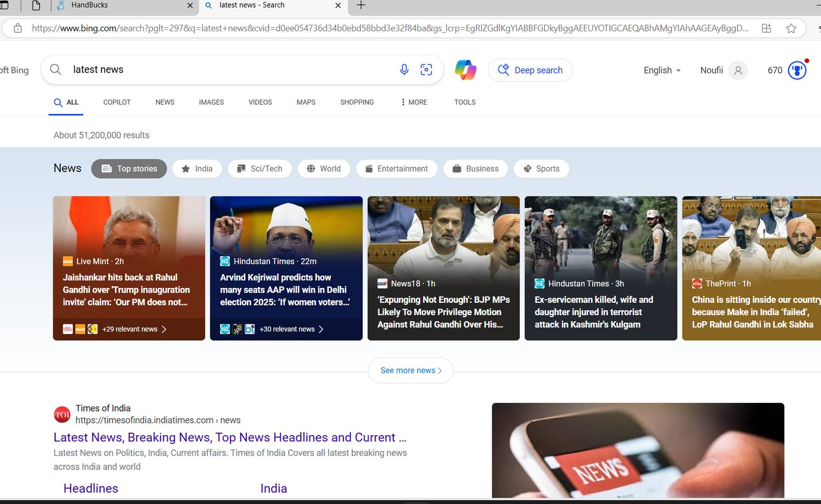
Task: Click the site lock icon in address bar
Action: (x=18, y=28)
